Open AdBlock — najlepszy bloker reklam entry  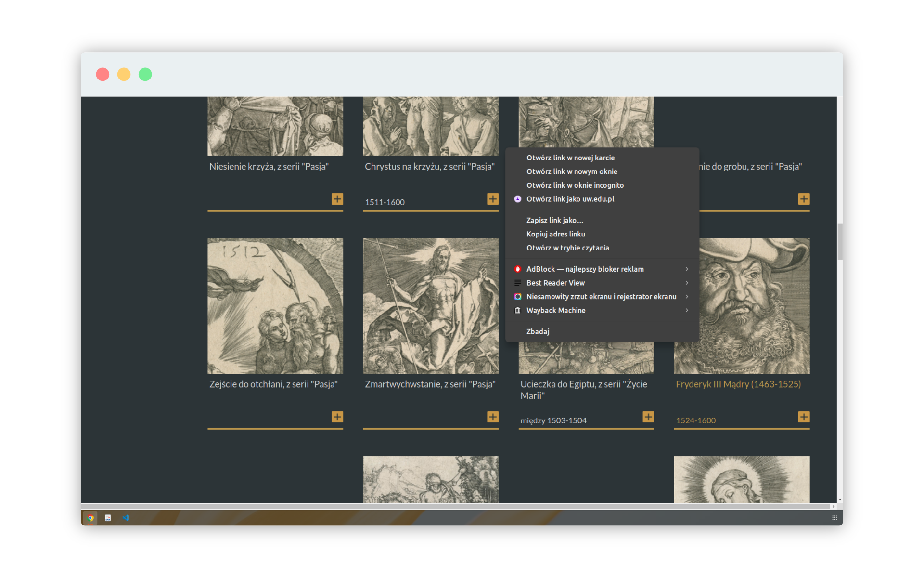coord(602,269)
